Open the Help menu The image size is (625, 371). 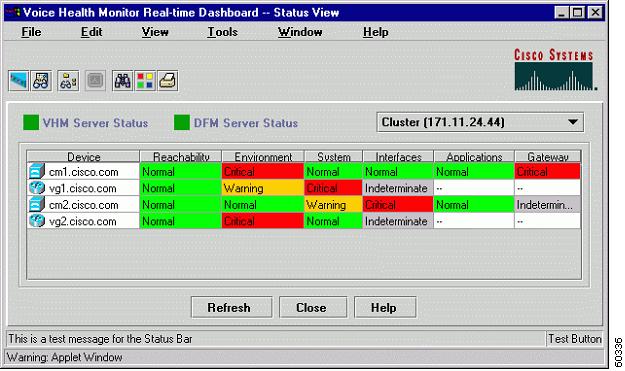(x=375, y=32)
